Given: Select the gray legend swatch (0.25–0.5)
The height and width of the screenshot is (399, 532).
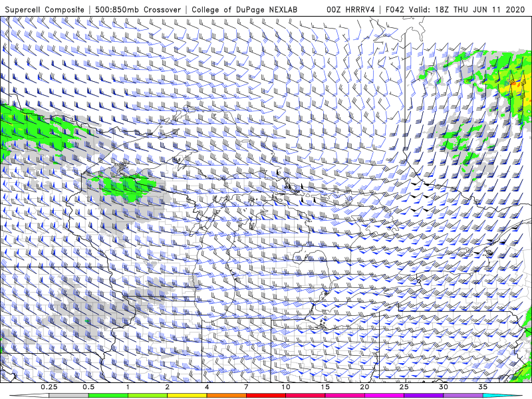Looking at the screenshot, I should (x=68, y=396).
